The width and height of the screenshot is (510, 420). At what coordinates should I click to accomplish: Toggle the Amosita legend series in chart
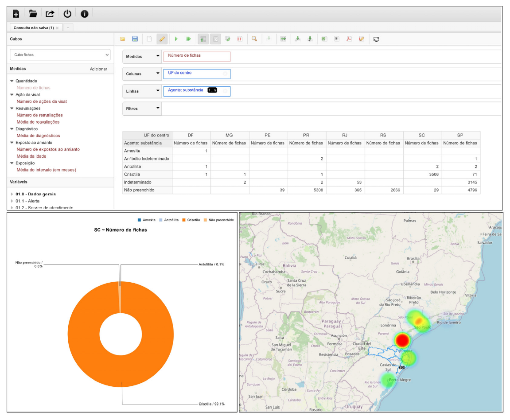[x=146, y=220]
